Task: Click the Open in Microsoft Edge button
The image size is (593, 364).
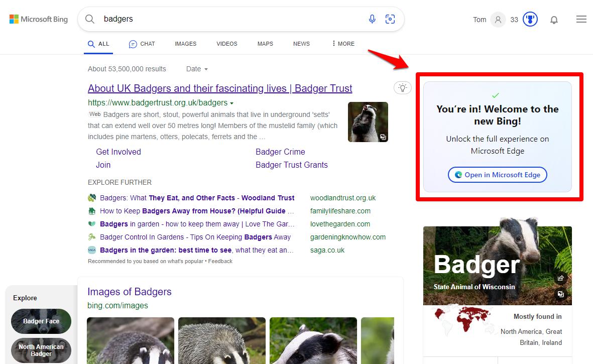Action: point(497,175)
